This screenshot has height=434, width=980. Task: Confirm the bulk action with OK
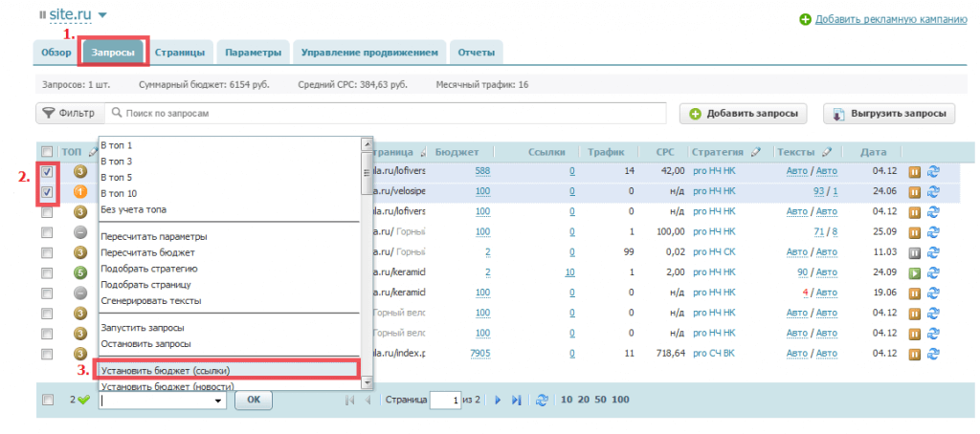click(253, 401)
